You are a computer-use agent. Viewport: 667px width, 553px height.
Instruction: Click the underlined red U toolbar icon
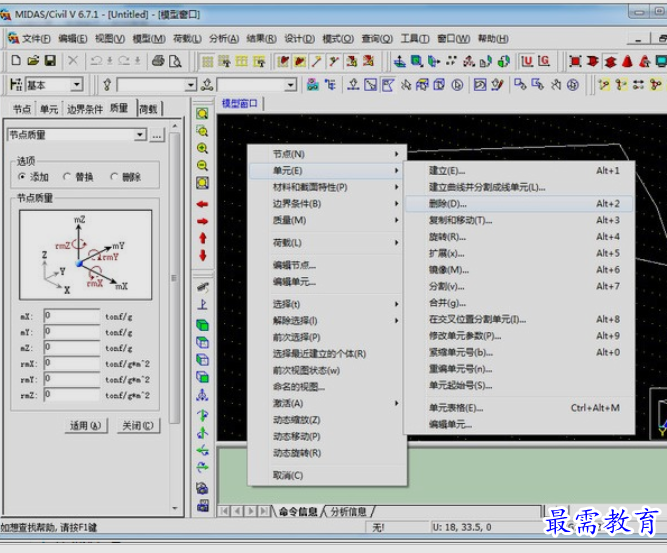[x=527, y=61]
